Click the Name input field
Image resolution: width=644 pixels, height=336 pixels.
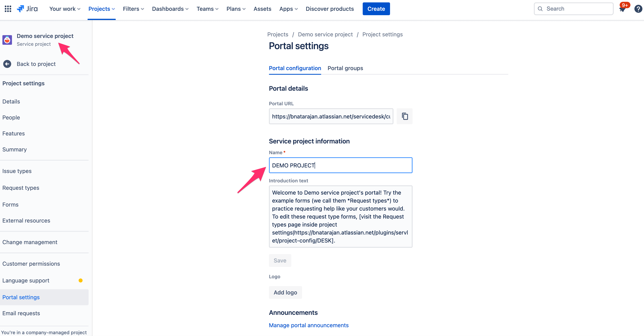[x=341, y=165]
